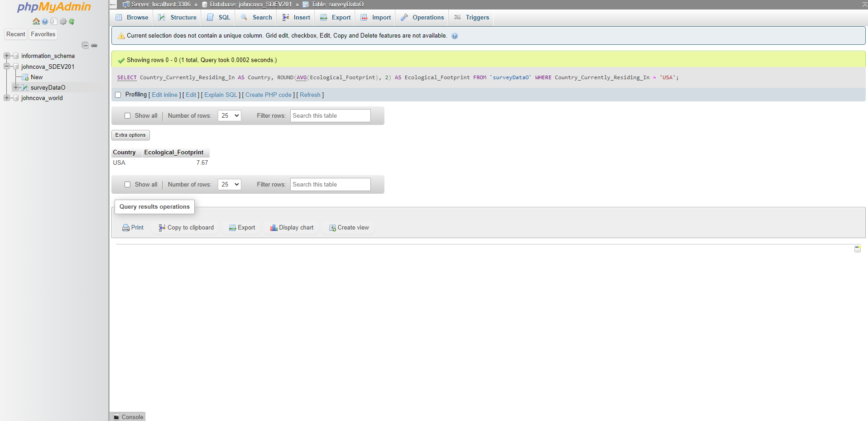The width and height of the screenshot is (868, 421).
Task: Check the upper Show all checkbox
Action: (128, 116)
